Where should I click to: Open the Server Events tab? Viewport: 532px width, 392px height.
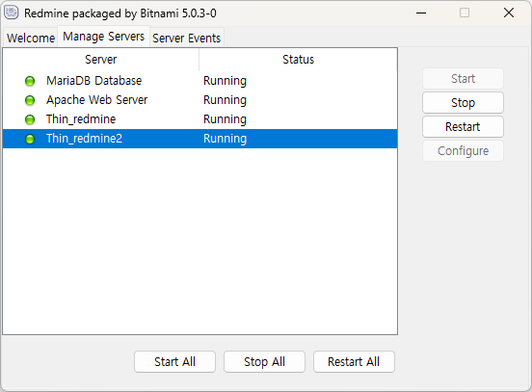[187, 38]
